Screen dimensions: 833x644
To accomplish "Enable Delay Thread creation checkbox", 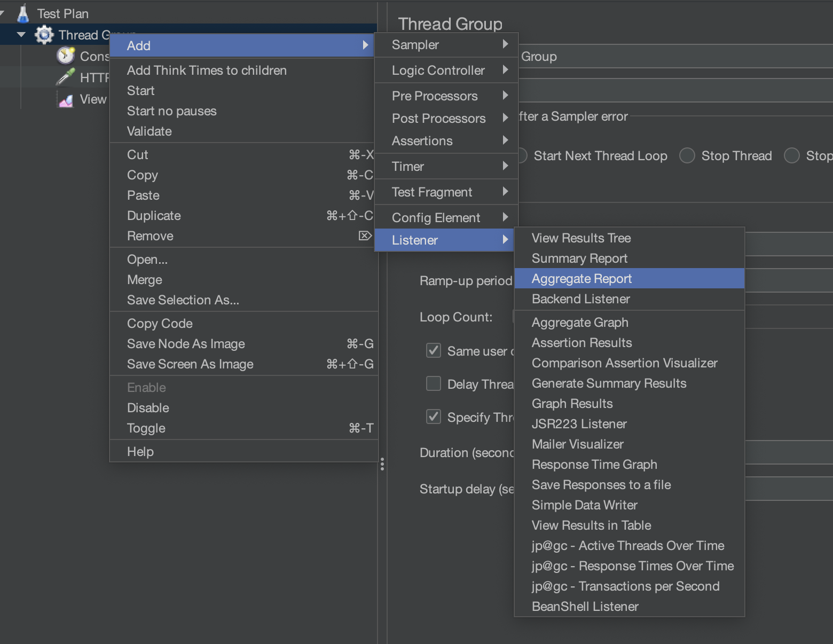I will [x=434, y=384].
